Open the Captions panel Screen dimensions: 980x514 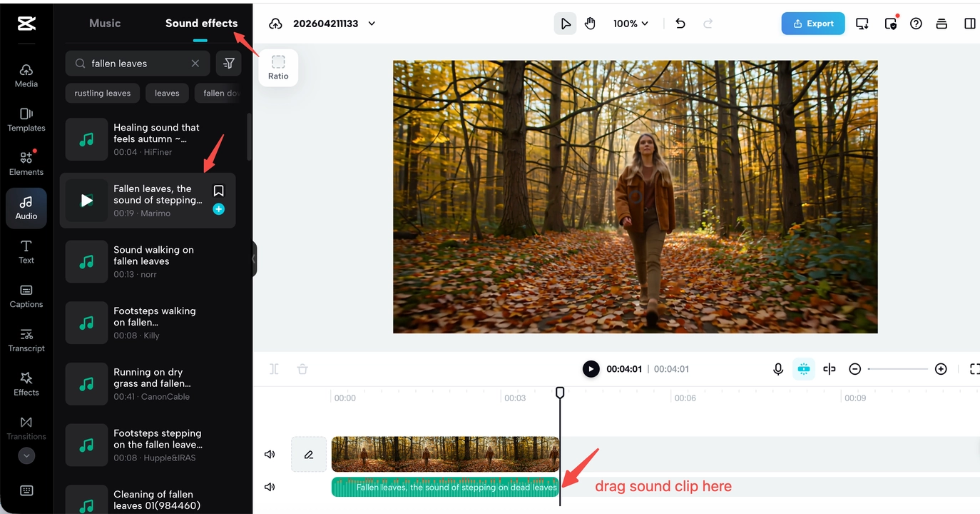coord(26,295)
